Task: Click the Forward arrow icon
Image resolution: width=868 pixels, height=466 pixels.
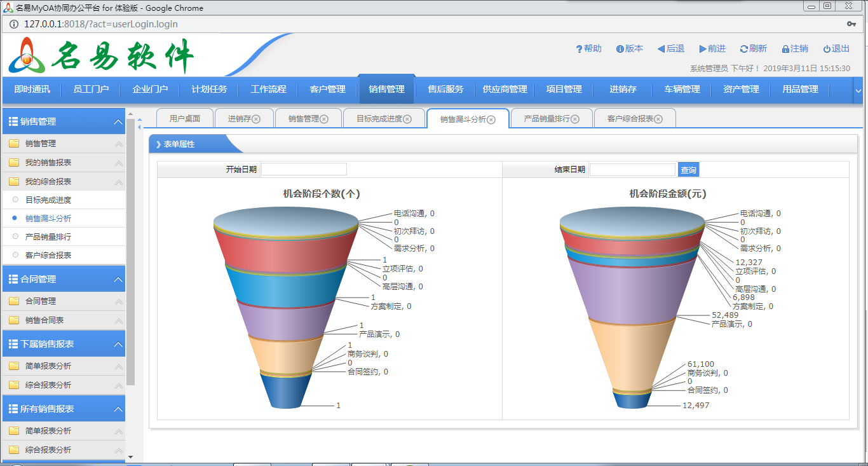Action: (x=703, y=49)
